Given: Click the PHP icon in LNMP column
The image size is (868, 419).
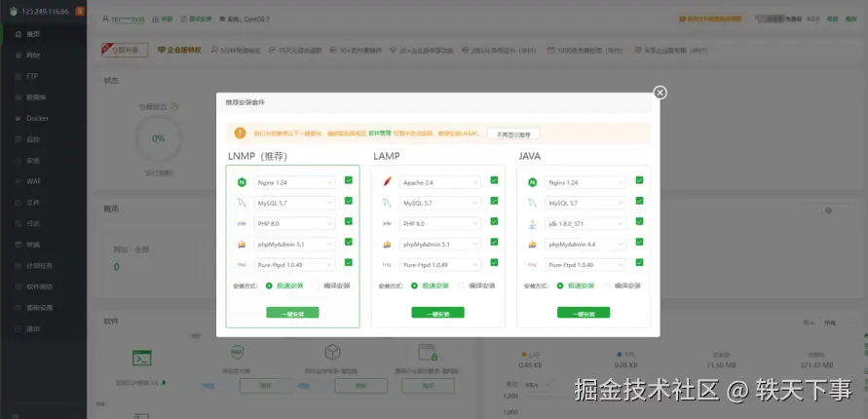Looking at the screenshot, I should click(x=242, y=223).
